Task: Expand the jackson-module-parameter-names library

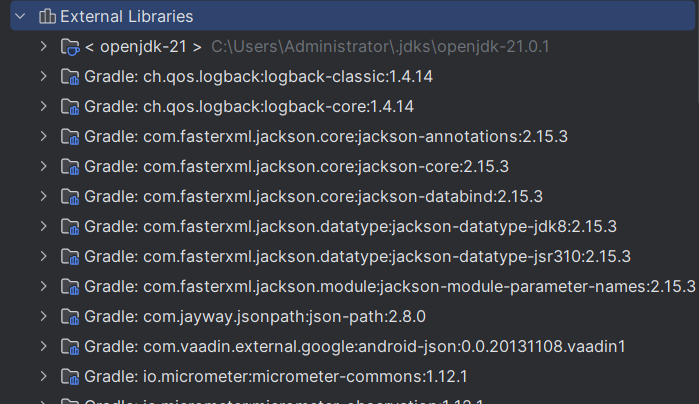Action: (x=43, y=286)
